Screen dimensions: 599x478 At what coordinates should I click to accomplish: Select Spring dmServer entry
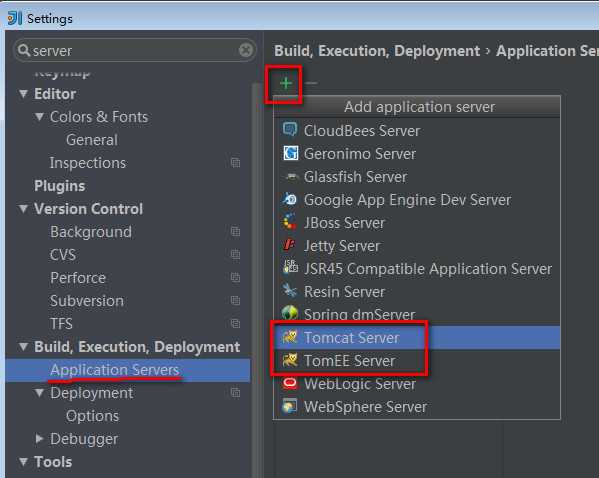click(x=417, y=314)
